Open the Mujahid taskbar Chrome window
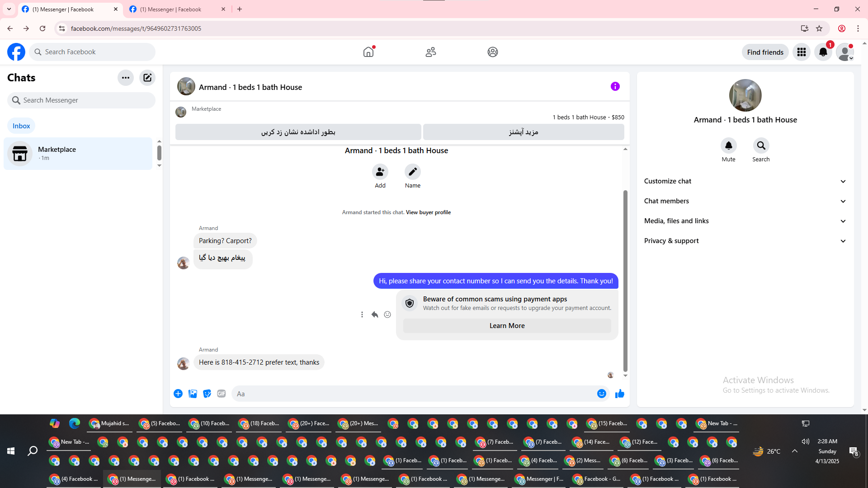 [109, 424]
